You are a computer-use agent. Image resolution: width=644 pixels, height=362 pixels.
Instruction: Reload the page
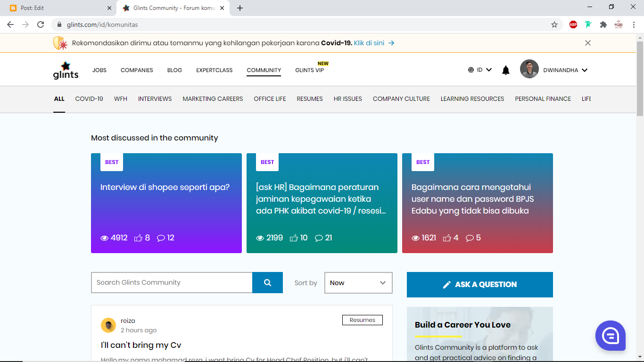coord(41,25)
